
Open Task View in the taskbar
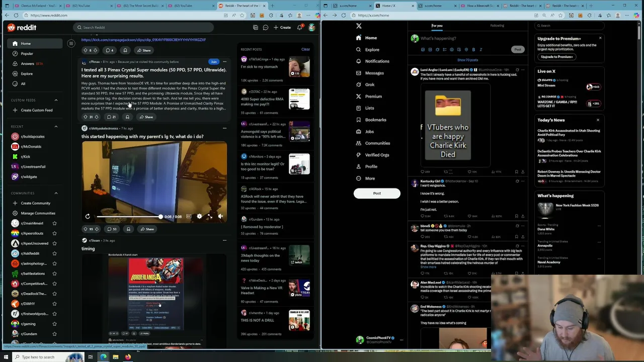click(91, 357)
